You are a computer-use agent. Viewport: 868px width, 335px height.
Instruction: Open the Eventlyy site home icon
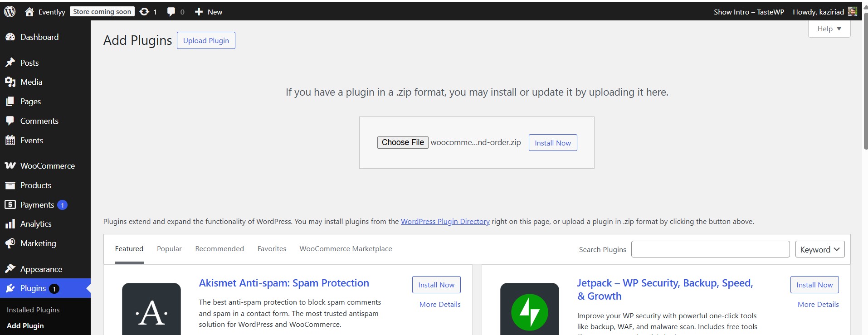(x=29, y=12)
